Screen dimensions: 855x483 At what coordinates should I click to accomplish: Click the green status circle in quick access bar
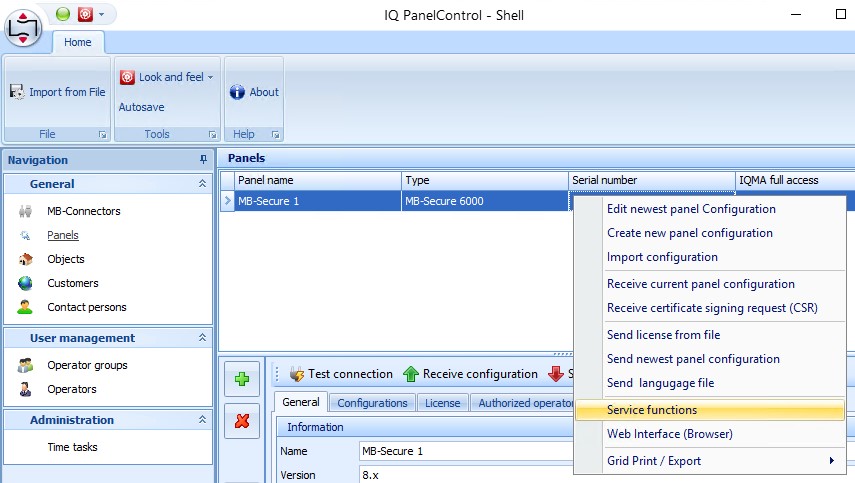pos(63,14)
